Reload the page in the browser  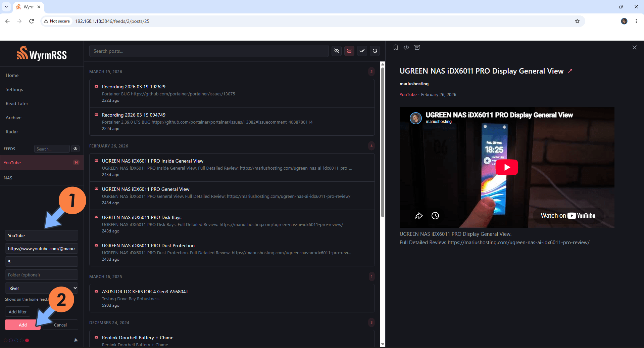click(x=32, y=21)
